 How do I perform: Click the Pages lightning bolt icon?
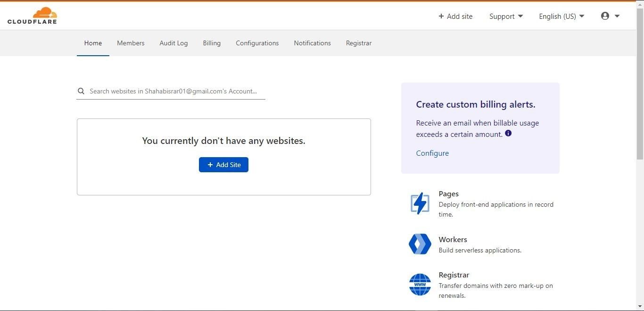420,203
